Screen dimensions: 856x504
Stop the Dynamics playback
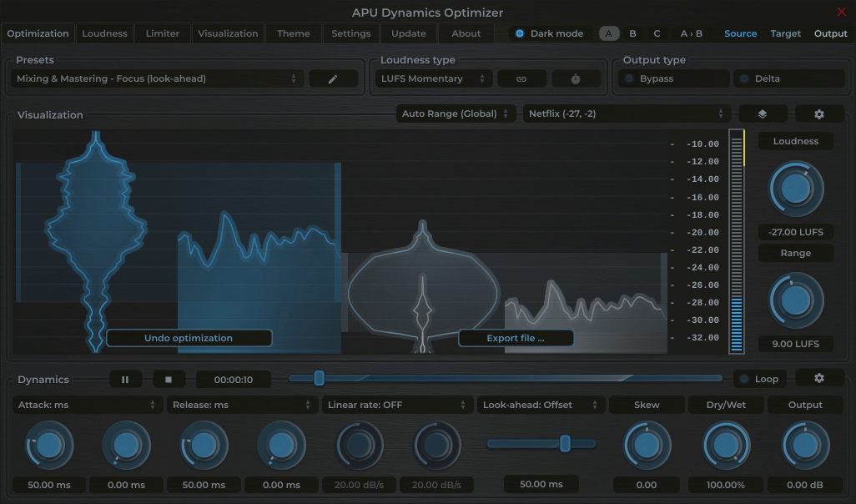click(x=169, y=379)
